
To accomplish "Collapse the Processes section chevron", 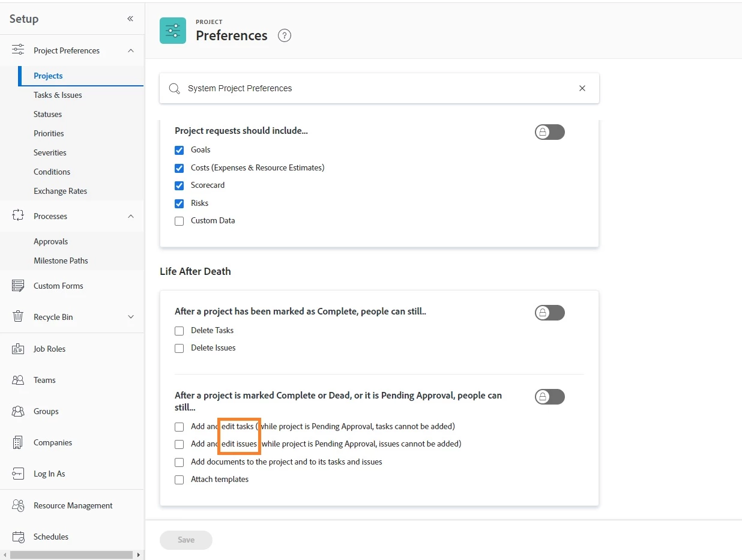I will click(131, 216).
